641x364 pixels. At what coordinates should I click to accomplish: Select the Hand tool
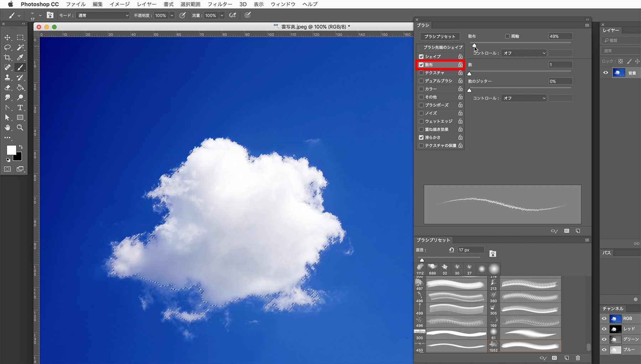pos(7,128)
